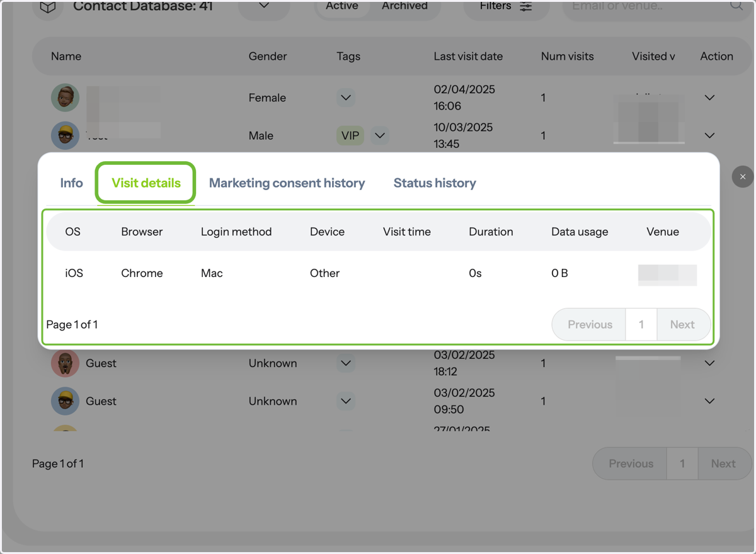Click the Chrome browser cell
The image size is (756, 554).
click(x=142, y=273)
